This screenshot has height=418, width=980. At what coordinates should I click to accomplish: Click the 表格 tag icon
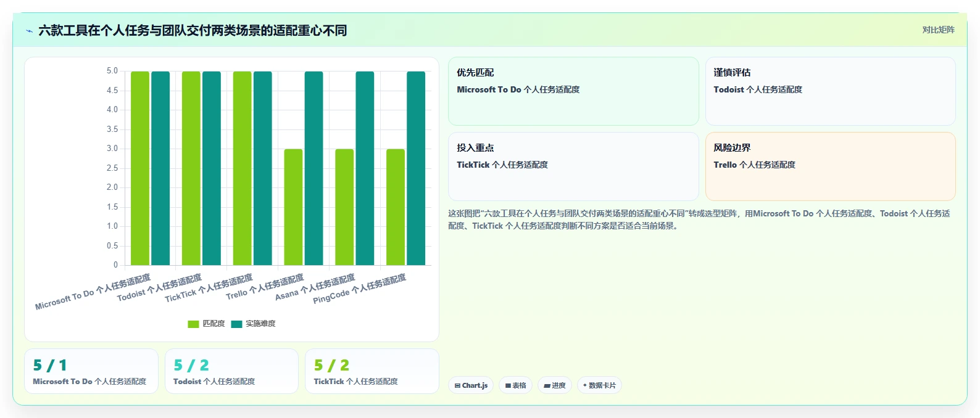508,386
